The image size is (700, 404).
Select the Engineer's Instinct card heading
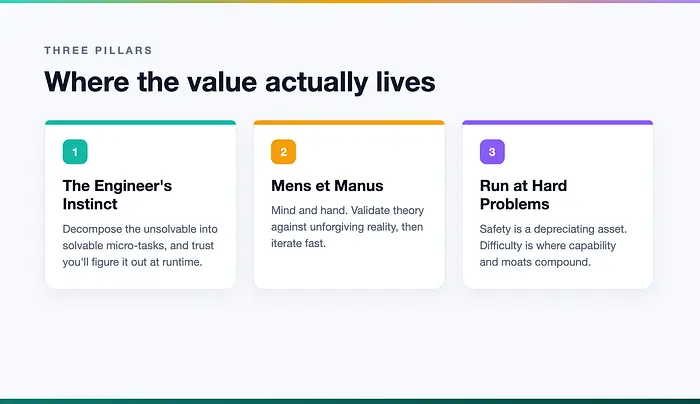(117, 195)
